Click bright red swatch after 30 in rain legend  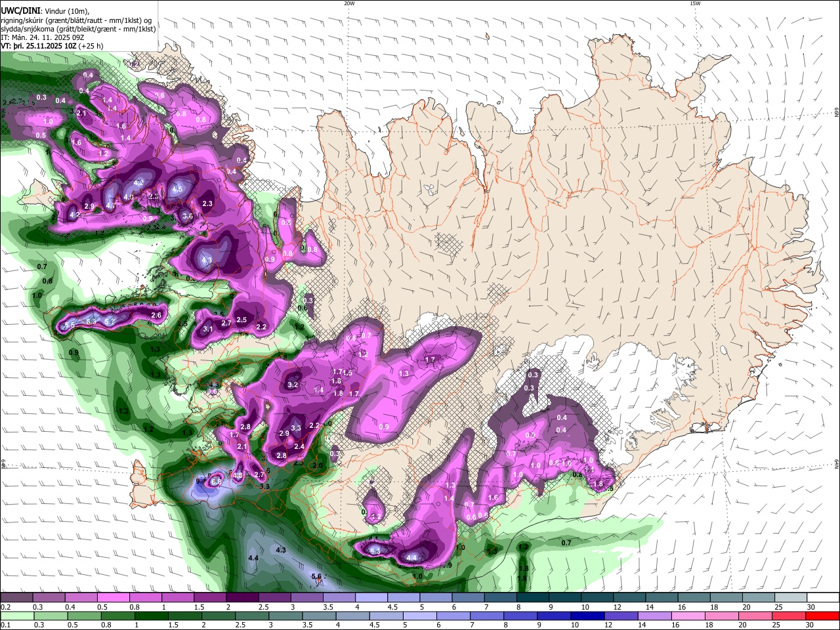824,616
